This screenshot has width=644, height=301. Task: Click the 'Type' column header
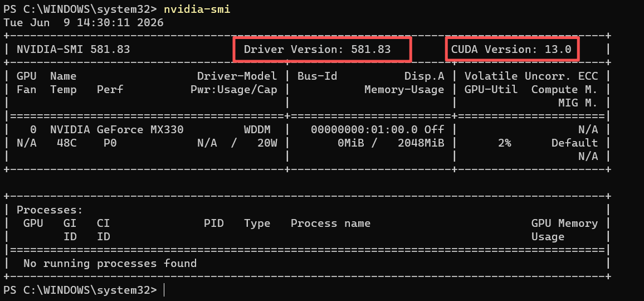pyautogui.click(x=257, y=224)
